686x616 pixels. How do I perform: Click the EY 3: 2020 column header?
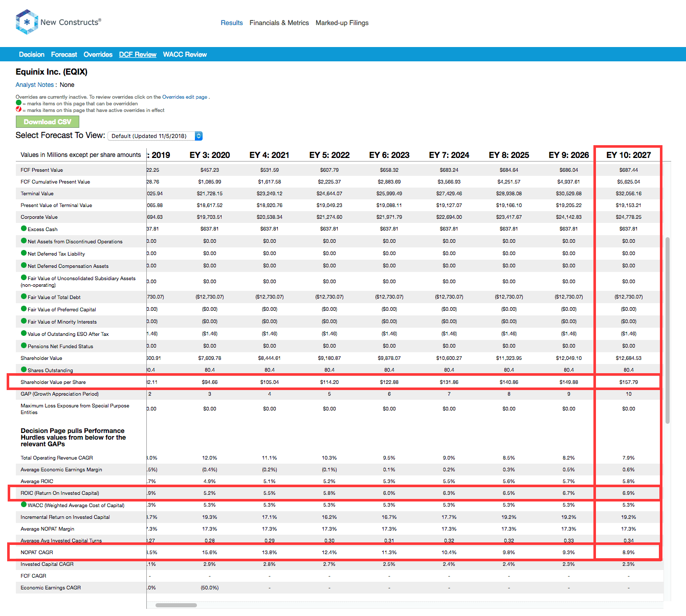tap(210, 155)
